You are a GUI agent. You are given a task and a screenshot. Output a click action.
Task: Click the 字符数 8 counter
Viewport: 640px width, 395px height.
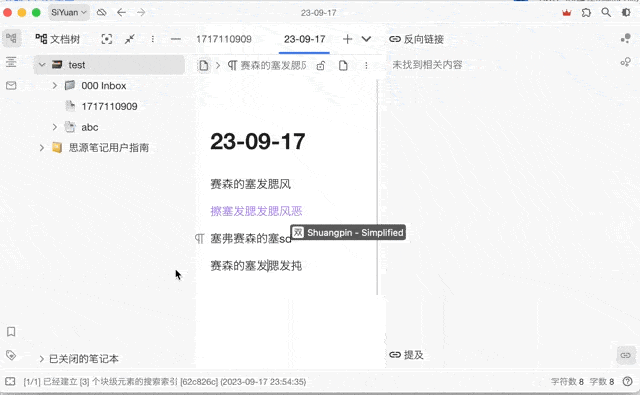tap(567, 382)
